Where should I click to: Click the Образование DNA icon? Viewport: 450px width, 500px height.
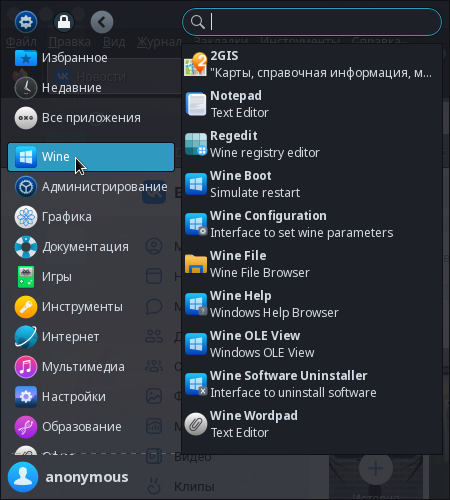(x=26, y=427)
